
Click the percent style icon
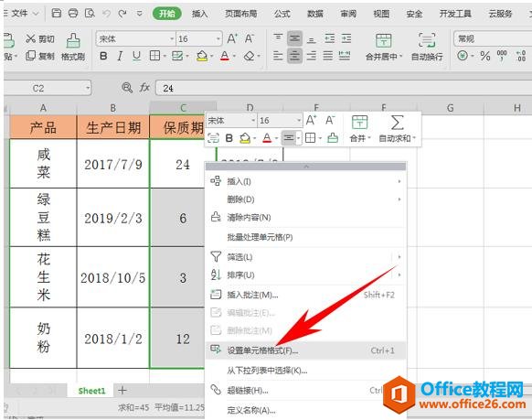[485, 56]
